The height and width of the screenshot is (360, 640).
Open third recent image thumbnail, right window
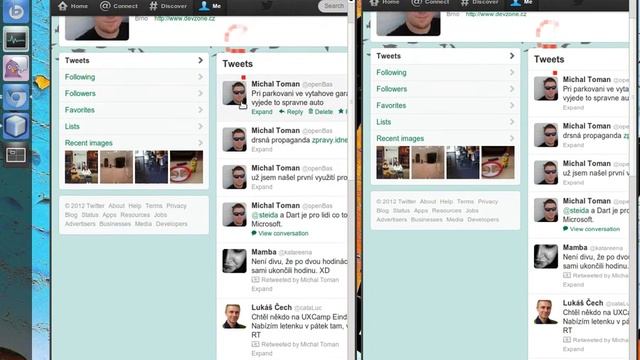[463, 162]
